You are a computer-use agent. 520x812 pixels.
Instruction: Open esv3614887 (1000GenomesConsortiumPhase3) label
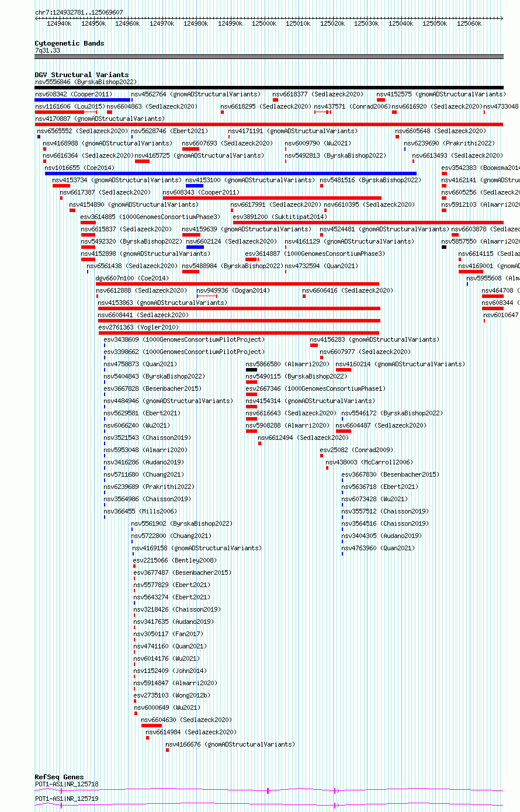(x=315, y=254)
